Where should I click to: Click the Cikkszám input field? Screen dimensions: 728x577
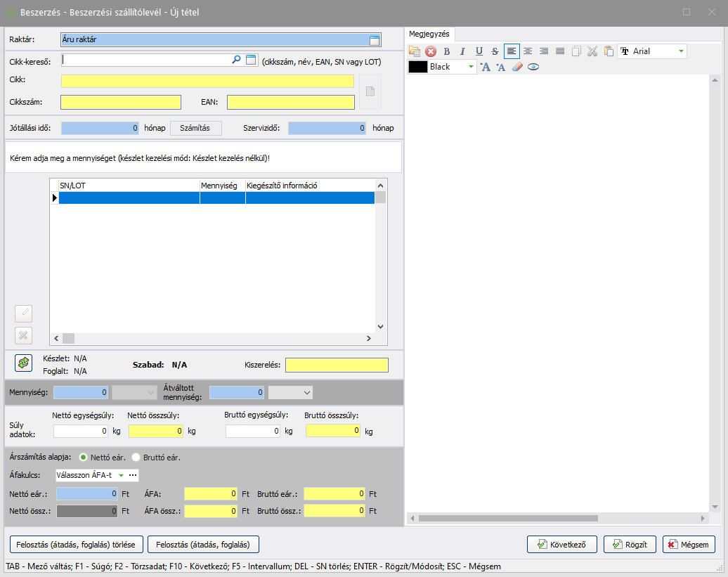pyautogui.click(x=121, y=102)
